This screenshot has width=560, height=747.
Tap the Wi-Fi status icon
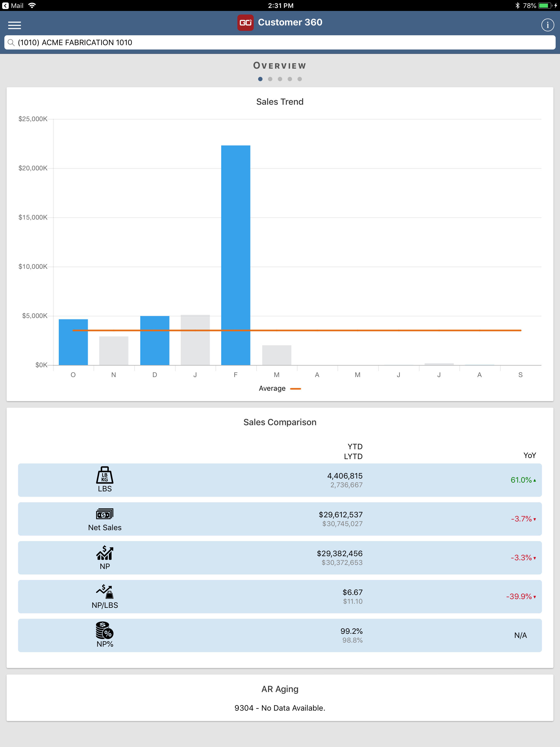[x=32, y=5]
